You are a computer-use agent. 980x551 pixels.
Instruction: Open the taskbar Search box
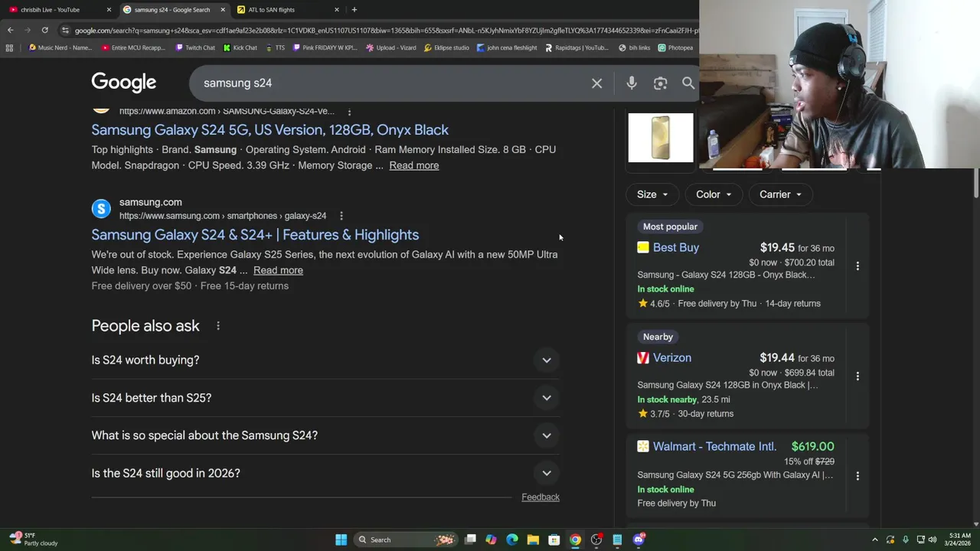coord(406,540)
